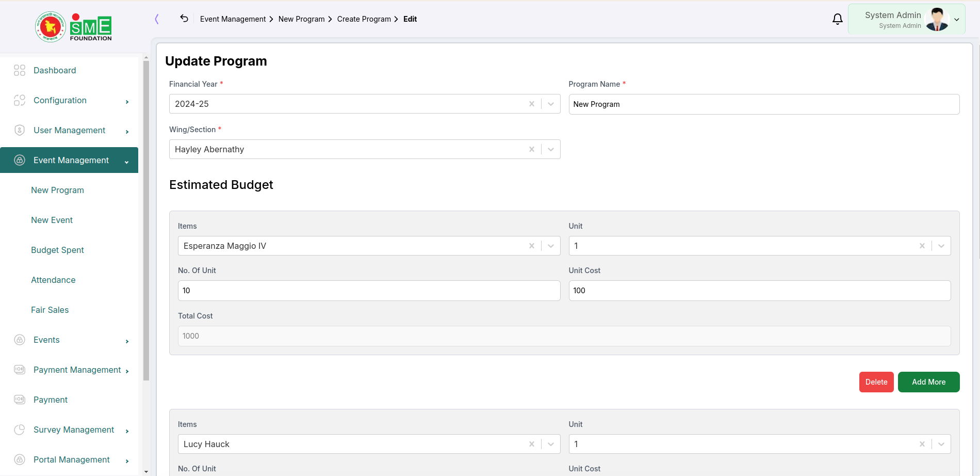980x476 pixels.
Task: Select New Program in the sidebar
Action: (x=57, y=190)
